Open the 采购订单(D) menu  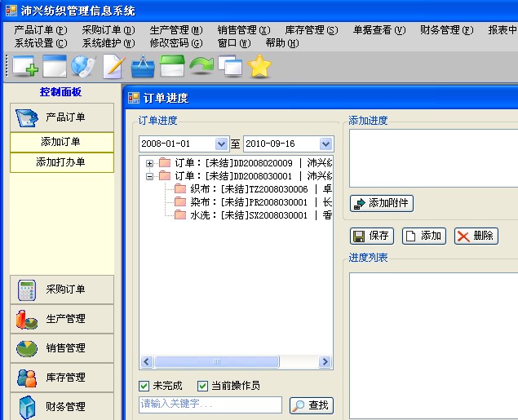tap(108, 30)
